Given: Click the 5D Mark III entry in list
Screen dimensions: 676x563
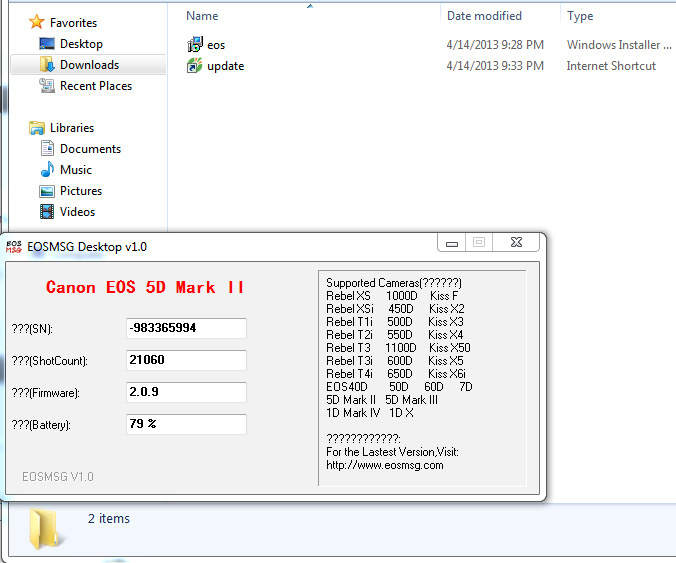Looking at the screenshot, I should (x=411, y=400).
